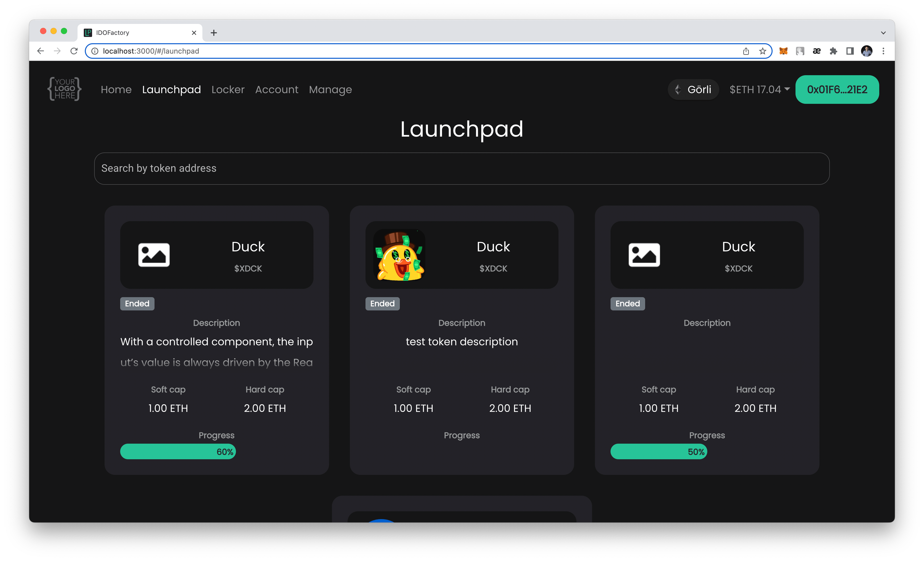
Task: Open the browser Extensions puzzle icon
Action: click(x=833, y=51)
